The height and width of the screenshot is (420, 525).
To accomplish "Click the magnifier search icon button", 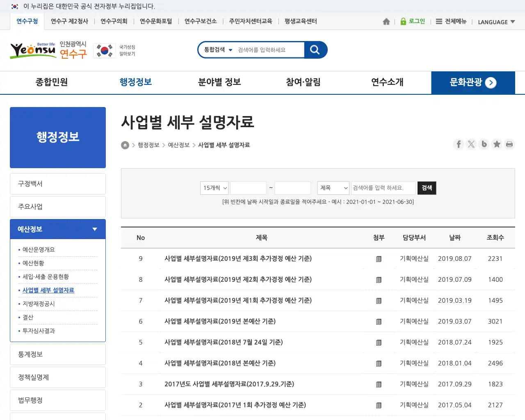I will pos(315,50).
